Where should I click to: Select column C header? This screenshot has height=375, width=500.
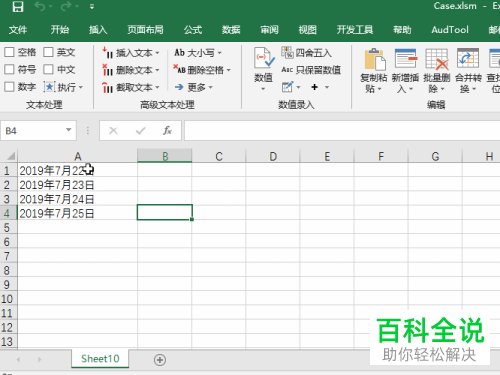[x=219, y=156]
